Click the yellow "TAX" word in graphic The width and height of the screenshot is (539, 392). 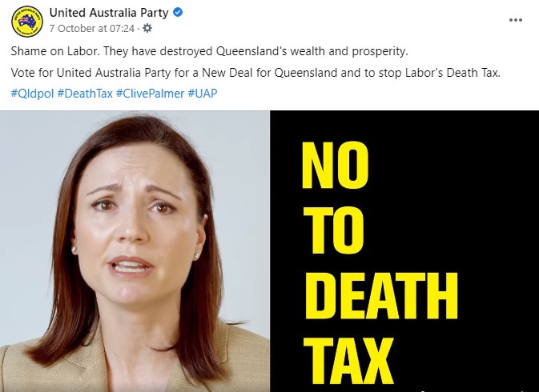coord(348,361)
